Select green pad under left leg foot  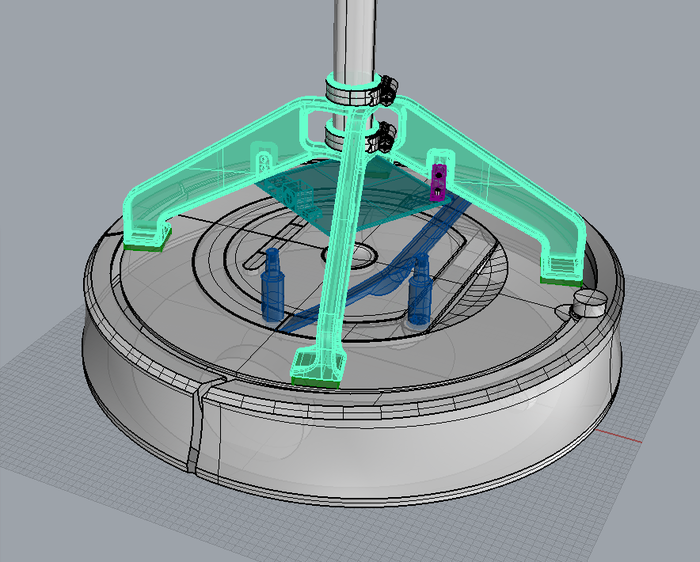pos(144,246)
